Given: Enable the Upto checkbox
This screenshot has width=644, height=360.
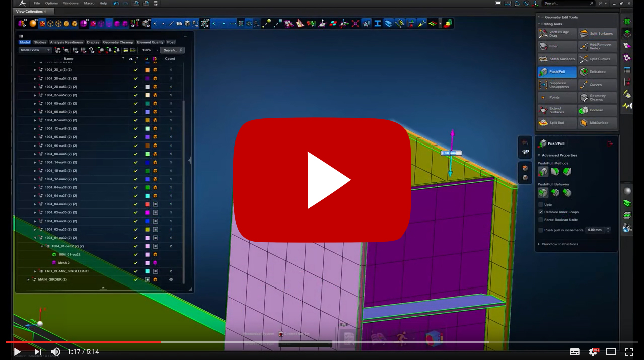Looking at the screenshot, I should pyautogui.click(x=541, y=205).
